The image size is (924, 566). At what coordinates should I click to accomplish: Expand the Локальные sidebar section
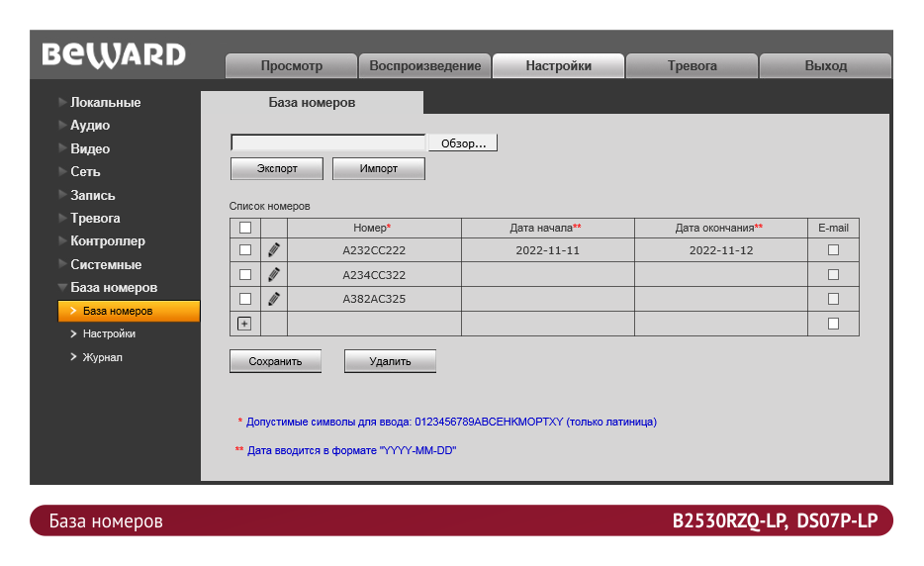105,102
